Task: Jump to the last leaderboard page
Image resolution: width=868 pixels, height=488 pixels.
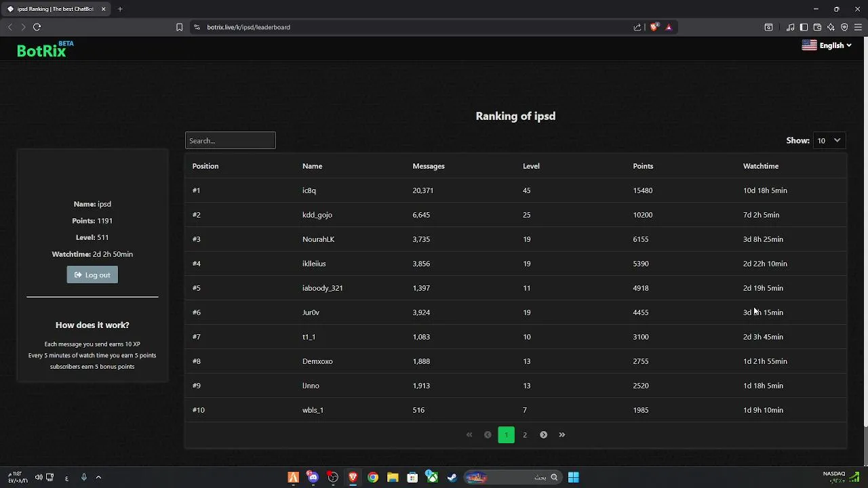Action: coord(561,435)
